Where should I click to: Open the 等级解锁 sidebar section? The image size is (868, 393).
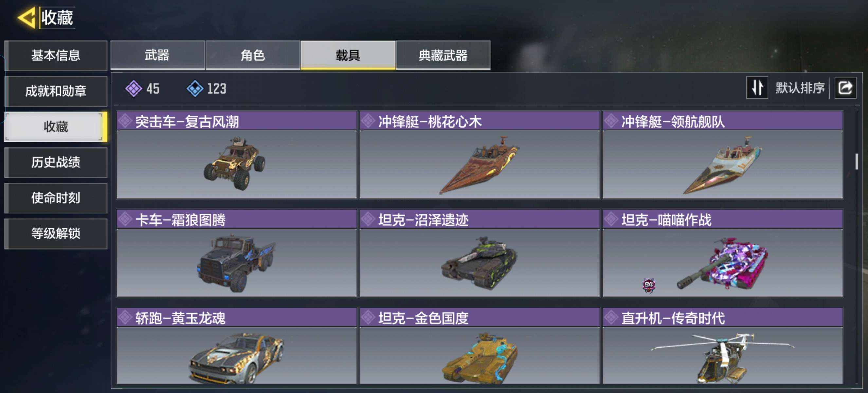(x=56, y=234)
